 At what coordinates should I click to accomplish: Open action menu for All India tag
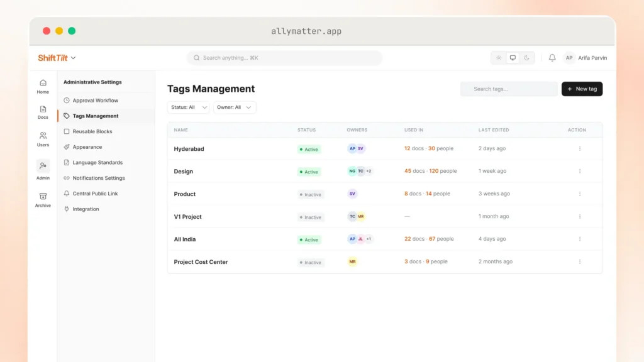579,239
